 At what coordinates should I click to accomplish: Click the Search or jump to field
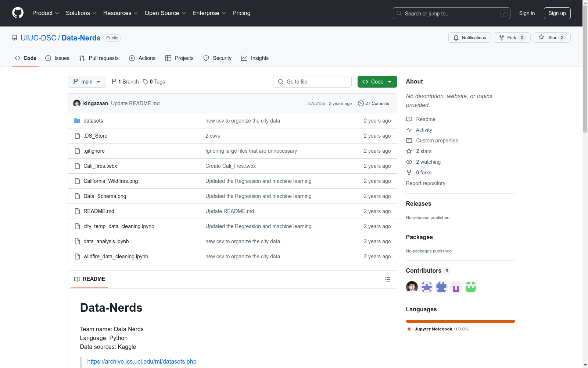452,13
